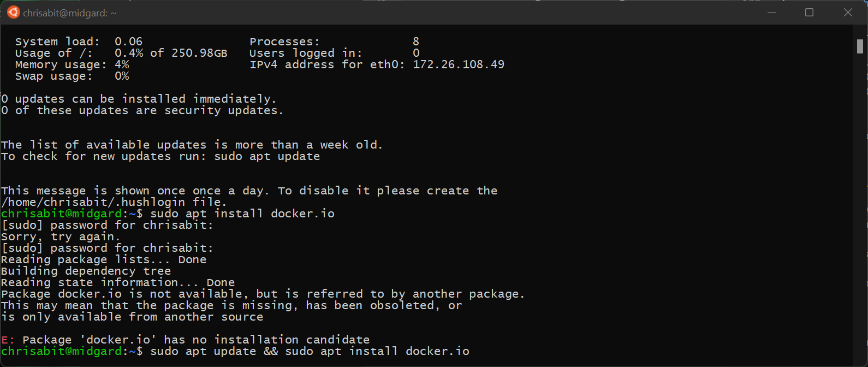Viewport: 868px width, 367px height.
Task: Click the vertical scrollbar thumb
Action: pyautogui.click(x=860, y=46)
